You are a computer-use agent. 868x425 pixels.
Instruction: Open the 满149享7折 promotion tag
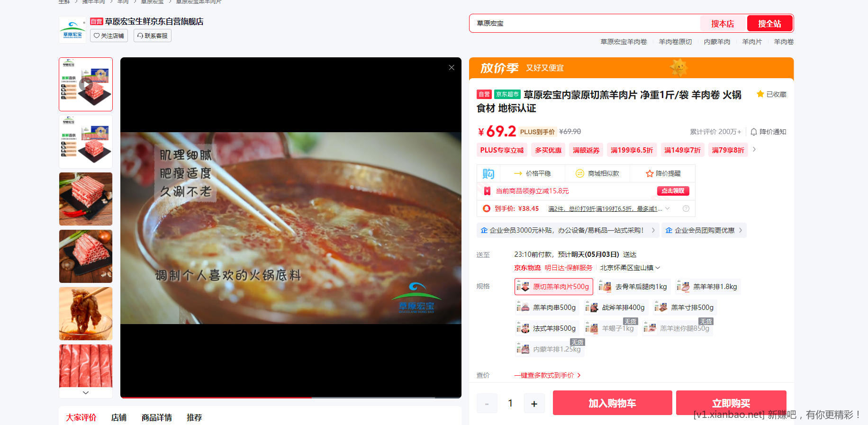pyautogui.click(x=682, y=150)
